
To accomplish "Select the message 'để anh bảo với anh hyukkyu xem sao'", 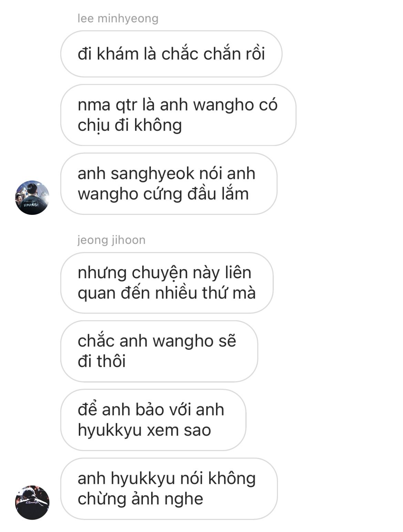I will [x=153, y=420].
